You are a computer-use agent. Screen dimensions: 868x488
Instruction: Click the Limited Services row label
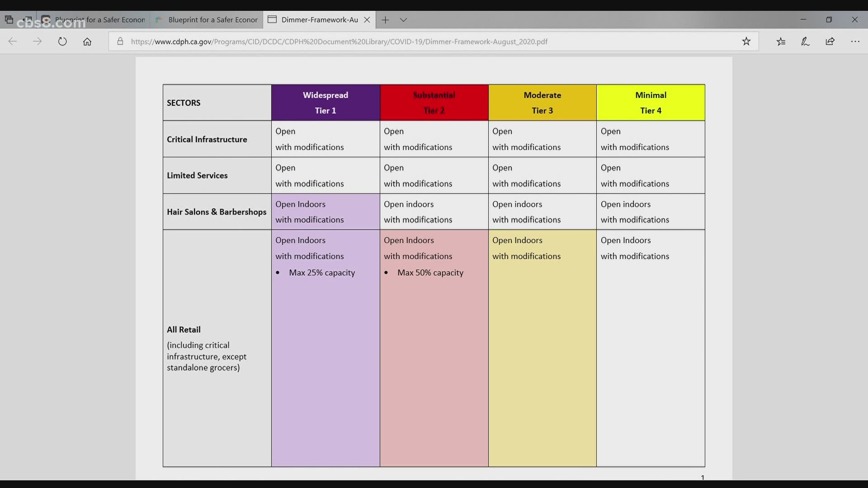point(197,176)
